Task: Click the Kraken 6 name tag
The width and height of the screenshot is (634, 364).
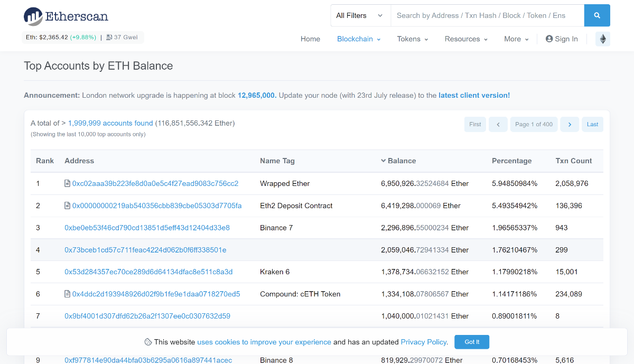Action: tap(275, 272)
